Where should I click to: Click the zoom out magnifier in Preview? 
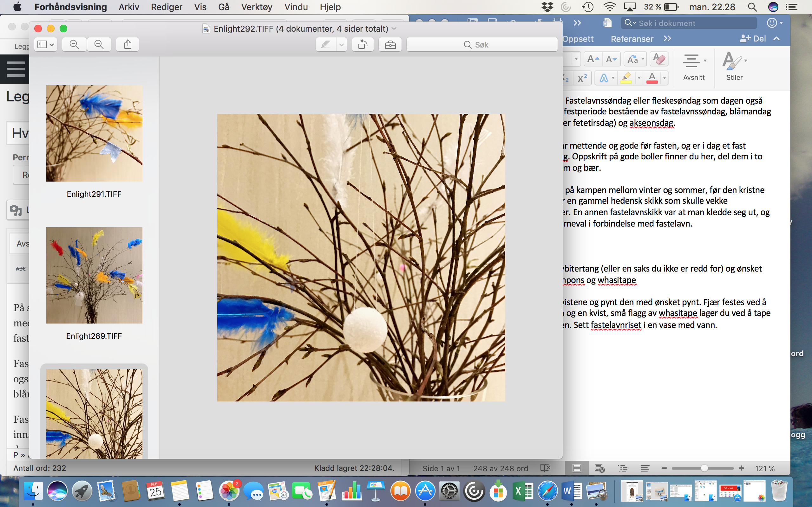click(74, 44)
